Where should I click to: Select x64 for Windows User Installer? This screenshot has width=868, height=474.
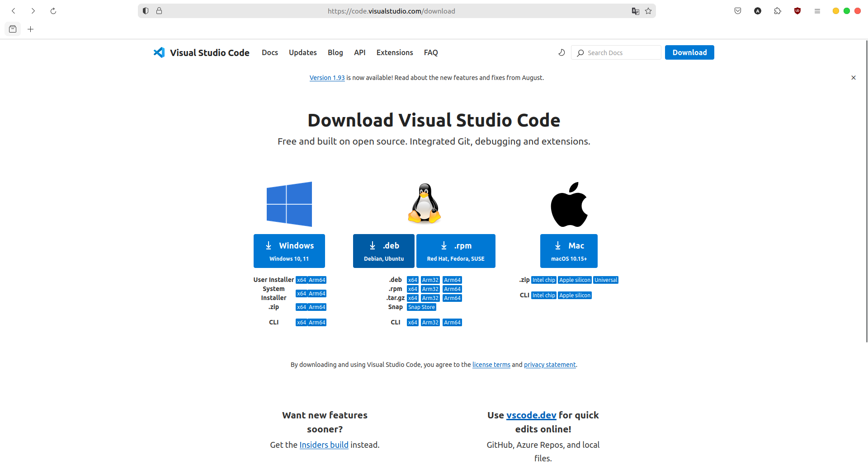click(302, 280)
